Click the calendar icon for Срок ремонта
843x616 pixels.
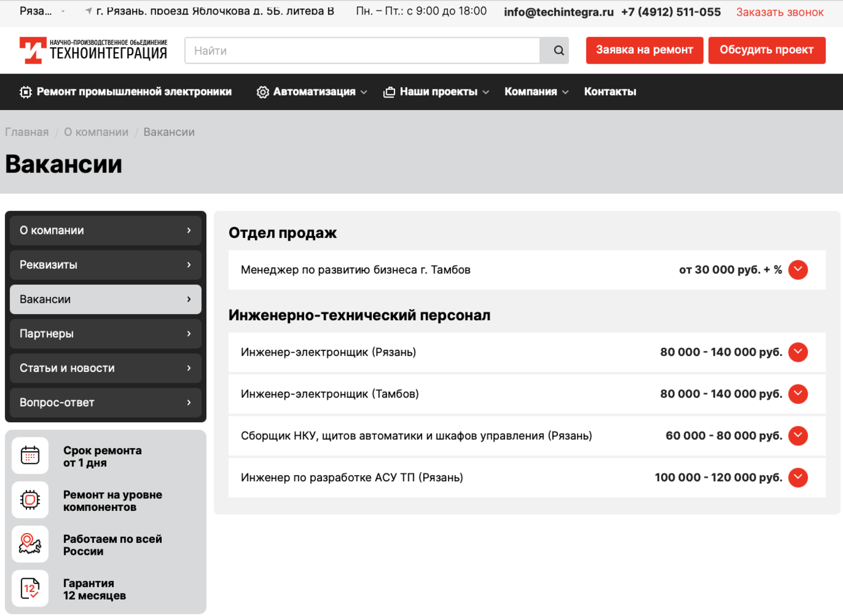pyautogui.click(x=30, y=456)
